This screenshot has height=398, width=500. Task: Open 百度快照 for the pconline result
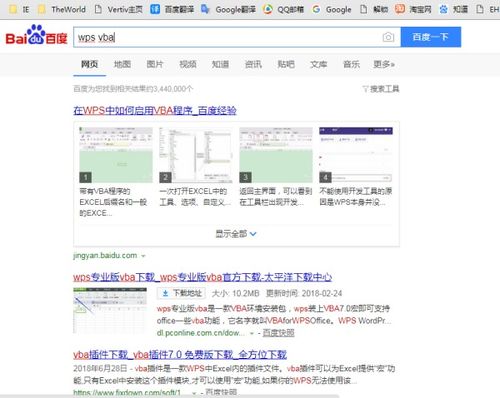[278, 333]
